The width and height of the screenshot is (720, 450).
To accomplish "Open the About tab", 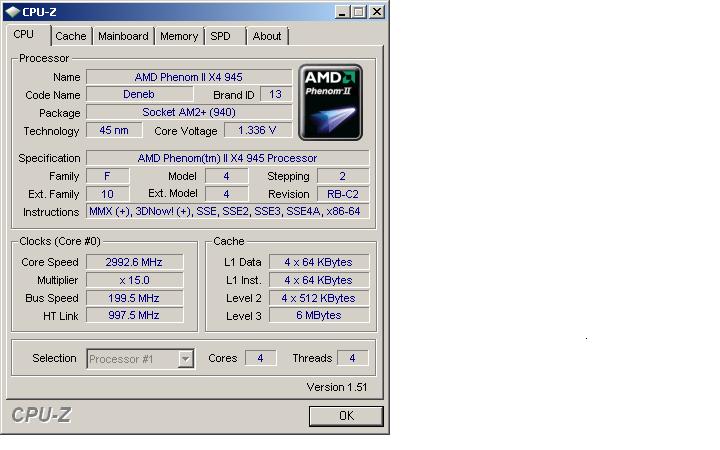I will click(267, 36).
